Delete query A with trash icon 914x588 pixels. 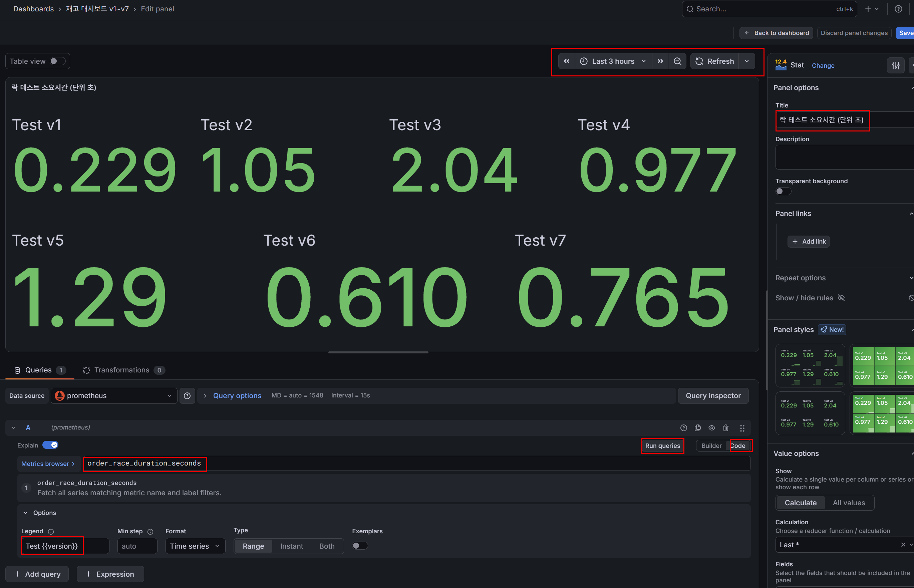pyautogui.click(x=725, y=427)
